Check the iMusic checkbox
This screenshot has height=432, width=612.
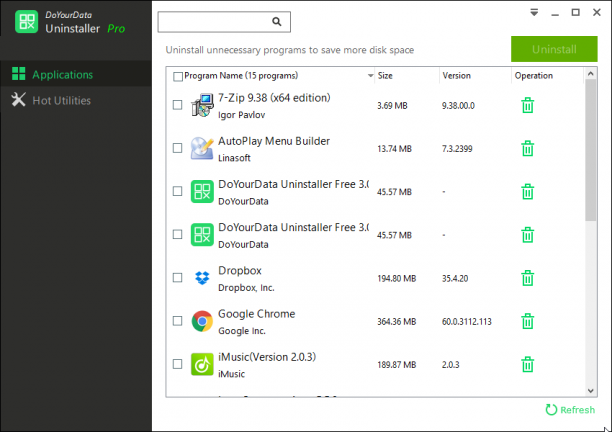click(178, 364)
